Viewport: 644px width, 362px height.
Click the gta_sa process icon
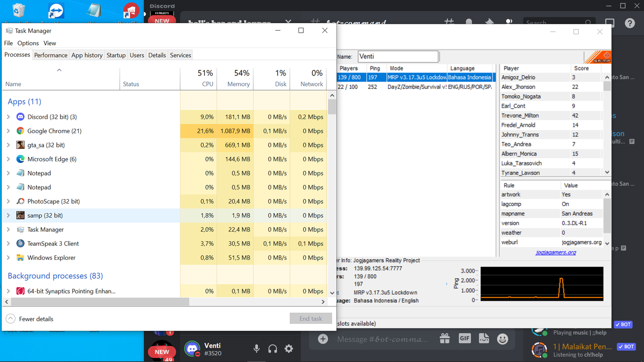(x=20, y=145)
